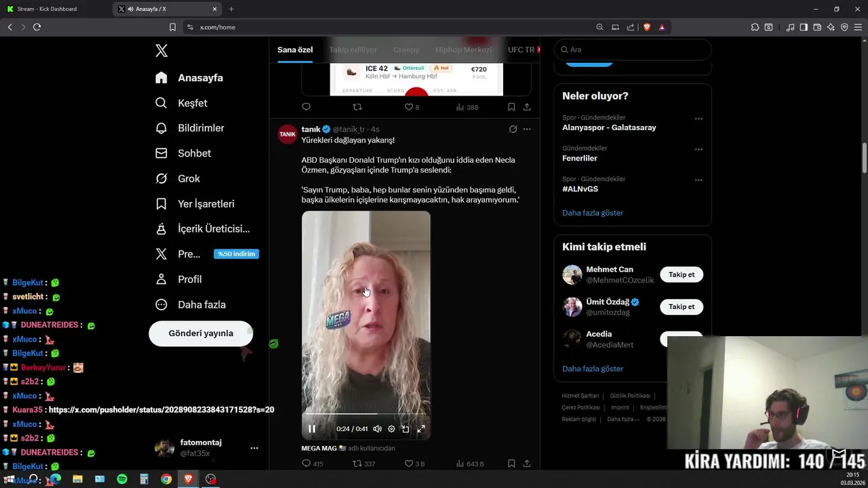Open video settings gear

coord(391,428)
